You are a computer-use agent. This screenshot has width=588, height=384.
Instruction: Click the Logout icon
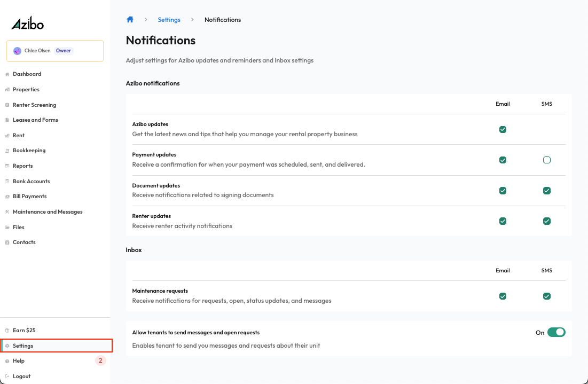click(x=7, y=376)
